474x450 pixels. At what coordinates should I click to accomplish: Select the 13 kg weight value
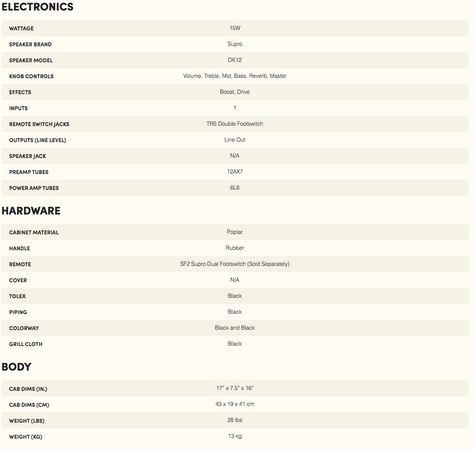[x=235, y=436]
